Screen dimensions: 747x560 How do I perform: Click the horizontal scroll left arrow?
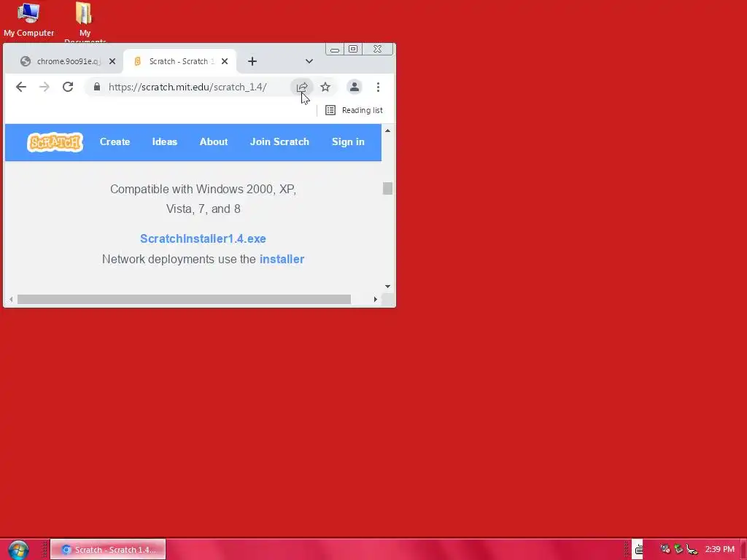coord(11,299)
